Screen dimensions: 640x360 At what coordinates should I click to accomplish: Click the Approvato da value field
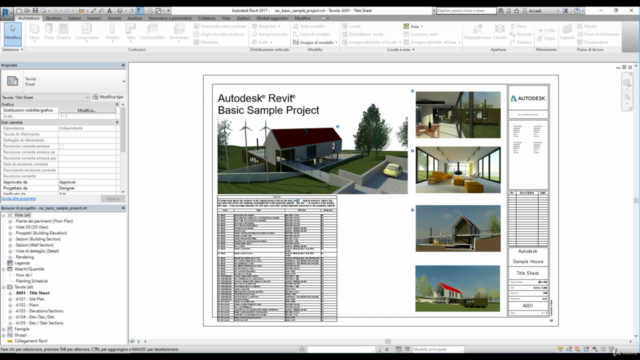87,182
